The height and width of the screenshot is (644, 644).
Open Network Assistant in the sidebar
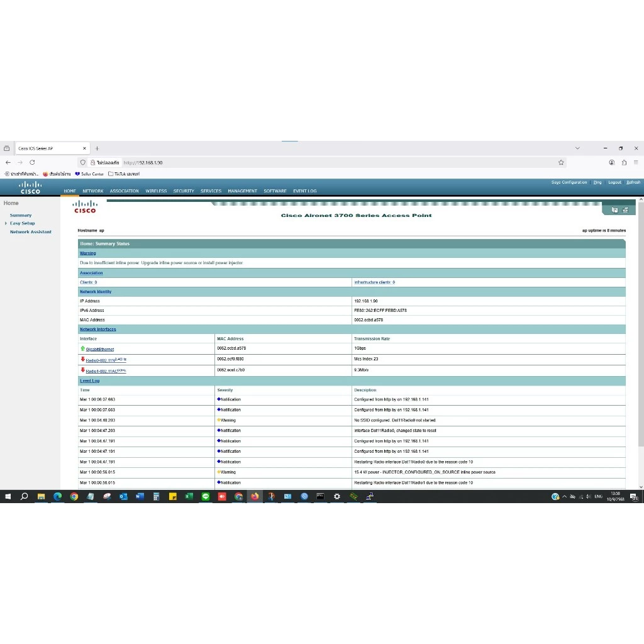click(x=30, y=232)
